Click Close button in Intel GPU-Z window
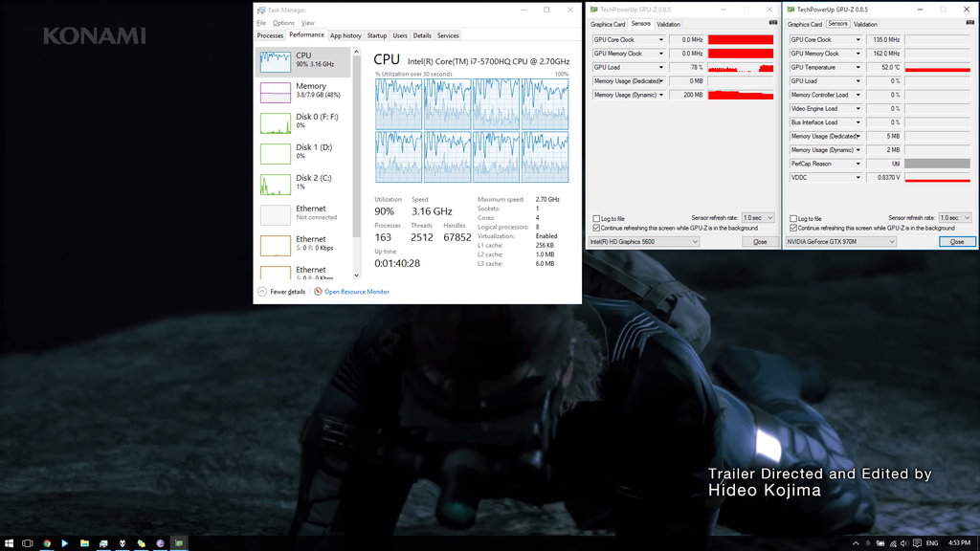Viewport: 980px width, 551px height. (x=760, y=242)
